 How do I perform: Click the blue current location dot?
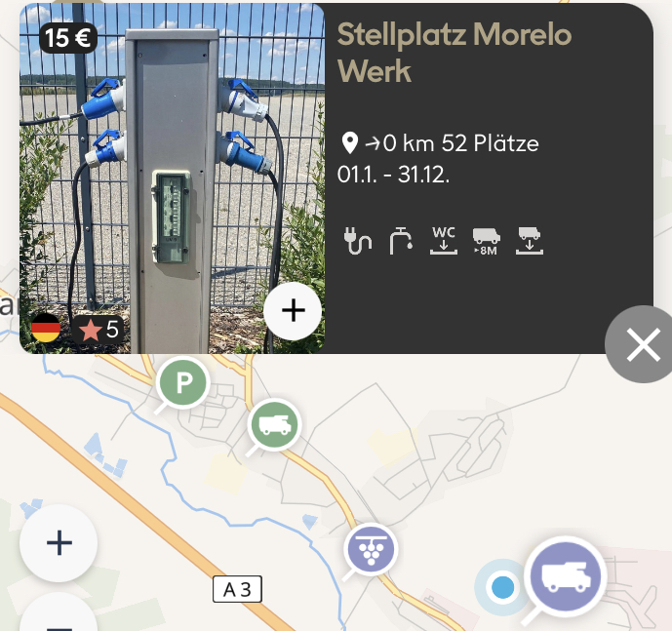click(x=502, y=587)
